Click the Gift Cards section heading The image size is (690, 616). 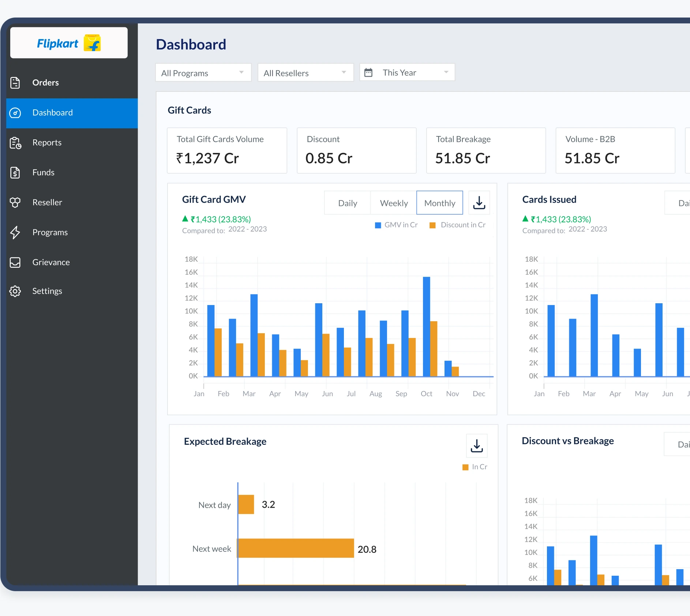click(x=190, y=110)
